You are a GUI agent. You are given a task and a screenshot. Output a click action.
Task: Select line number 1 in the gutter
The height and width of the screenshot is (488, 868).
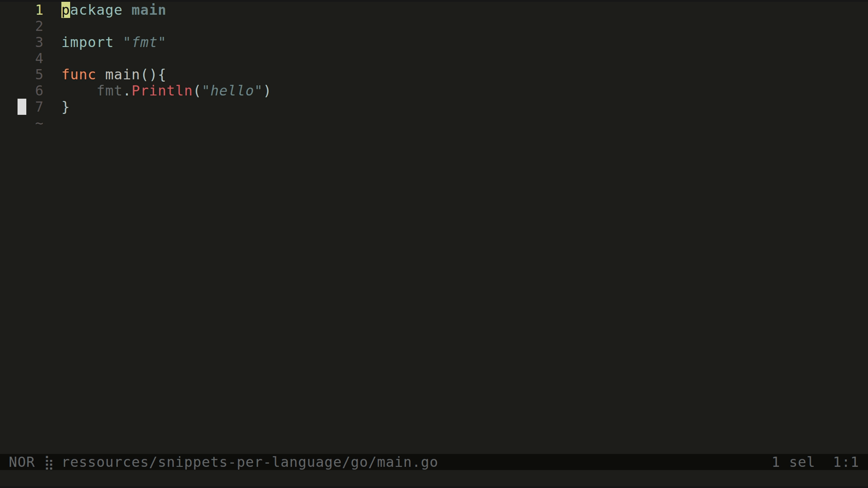point(39,10)
